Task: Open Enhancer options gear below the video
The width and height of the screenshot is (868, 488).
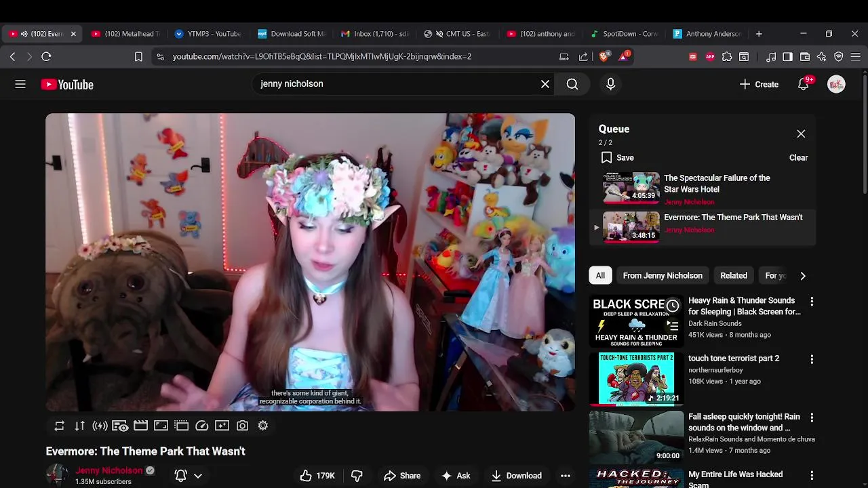Action: 263,426
